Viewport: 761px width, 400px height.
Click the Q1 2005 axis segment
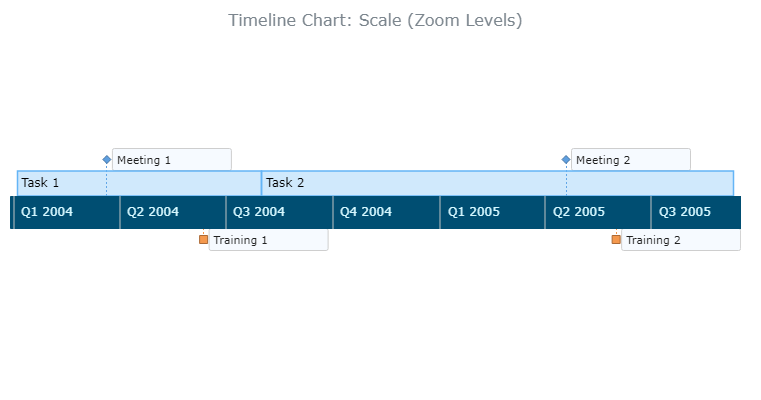(x=493, y=212)
